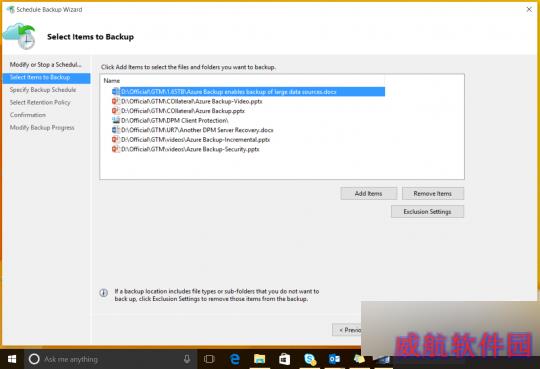Go to Modify or Stop a Schedule step
The width and height of the screenshot is (540, 369).
click(x=46, y=64)
